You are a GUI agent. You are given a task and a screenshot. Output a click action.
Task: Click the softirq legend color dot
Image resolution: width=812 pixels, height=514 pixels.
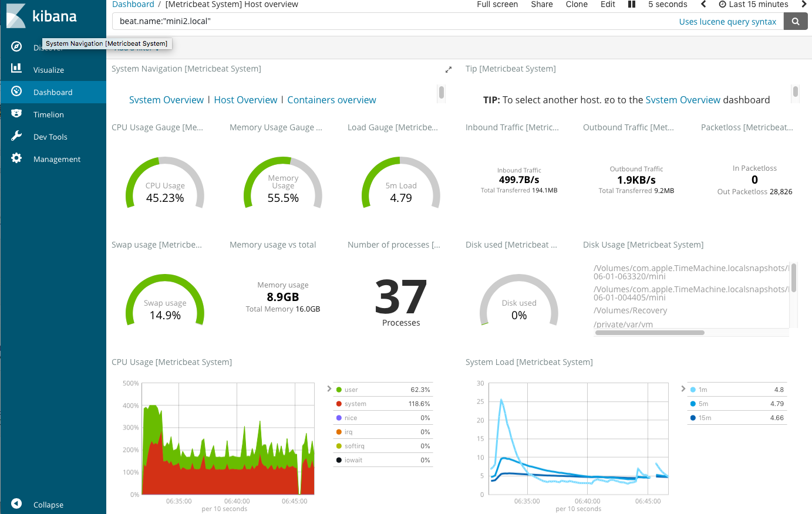339,446
